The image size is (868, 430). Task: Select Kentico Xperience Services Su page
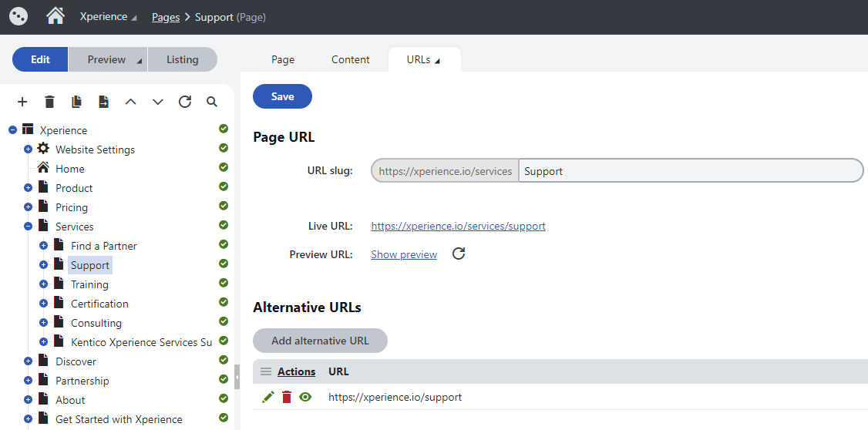pos(141,343)
